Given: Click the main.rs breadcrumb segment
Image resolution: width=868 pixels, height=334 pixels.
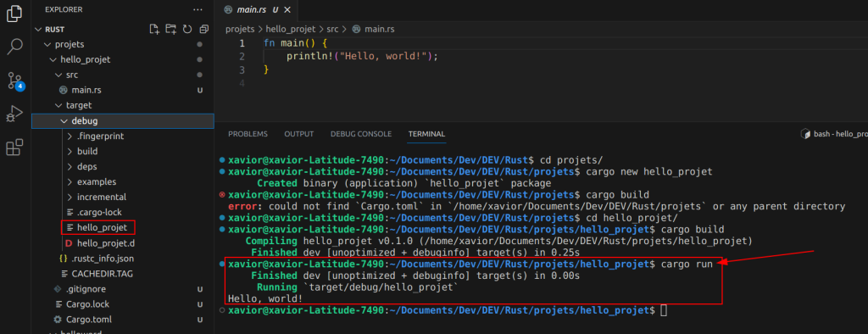Looking at the screenshot, I should click(x=379, y=30).
